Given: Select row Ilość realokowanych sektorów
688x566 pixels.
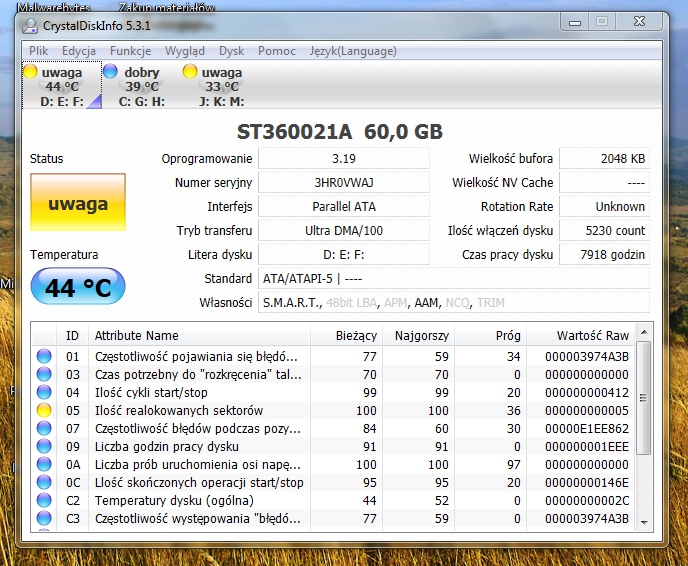Looking at the screenshot, I should pyautogui.click(x=333, y=410).
